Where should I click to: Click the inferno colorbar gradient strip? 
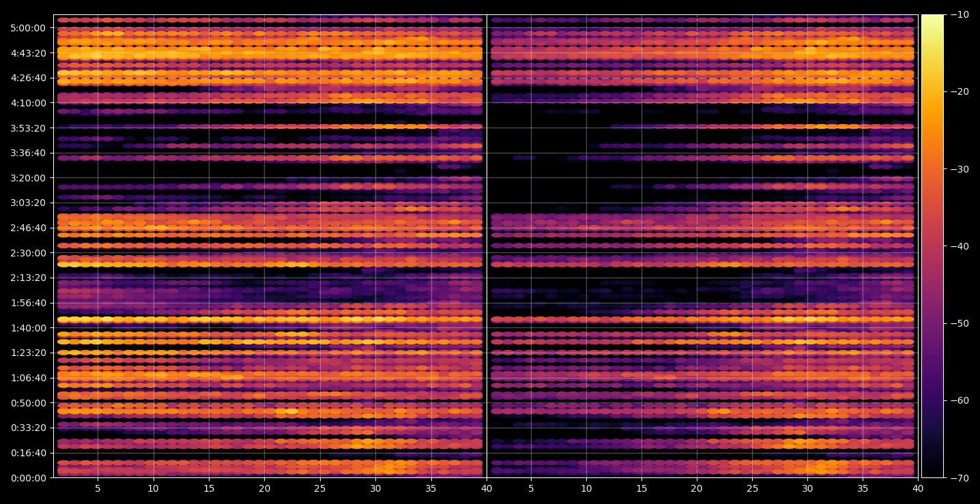point(932,246)
